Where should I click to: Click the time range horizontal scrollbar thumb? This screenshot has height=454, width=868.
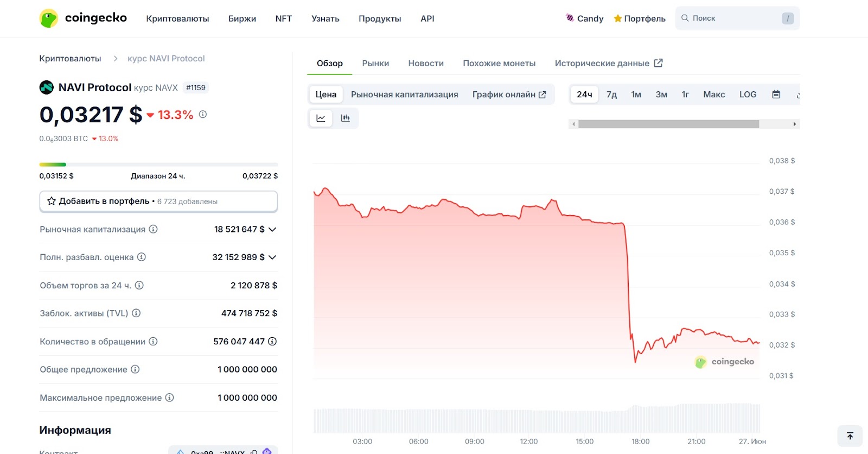coord(668,124)
